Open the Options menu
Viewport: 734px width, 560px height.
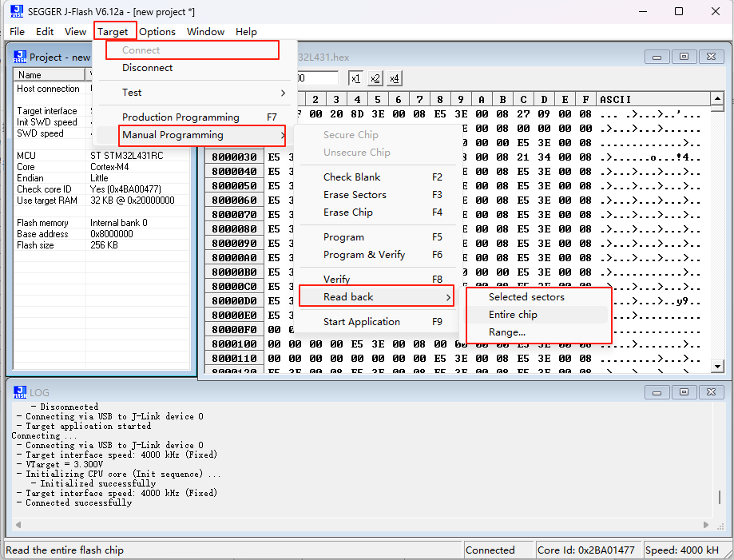pos(157,32)
